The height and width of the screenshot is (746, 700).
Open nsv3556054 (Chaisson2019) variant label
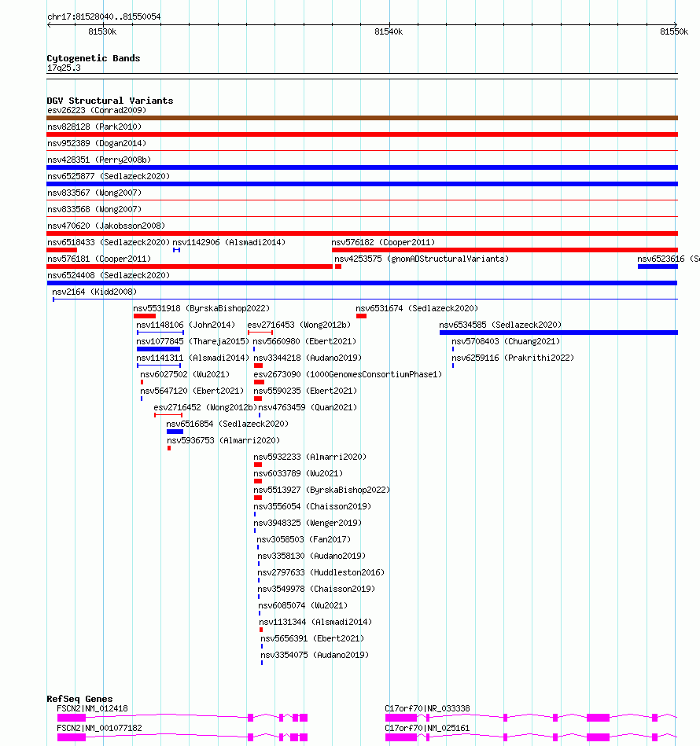point(312,507)
